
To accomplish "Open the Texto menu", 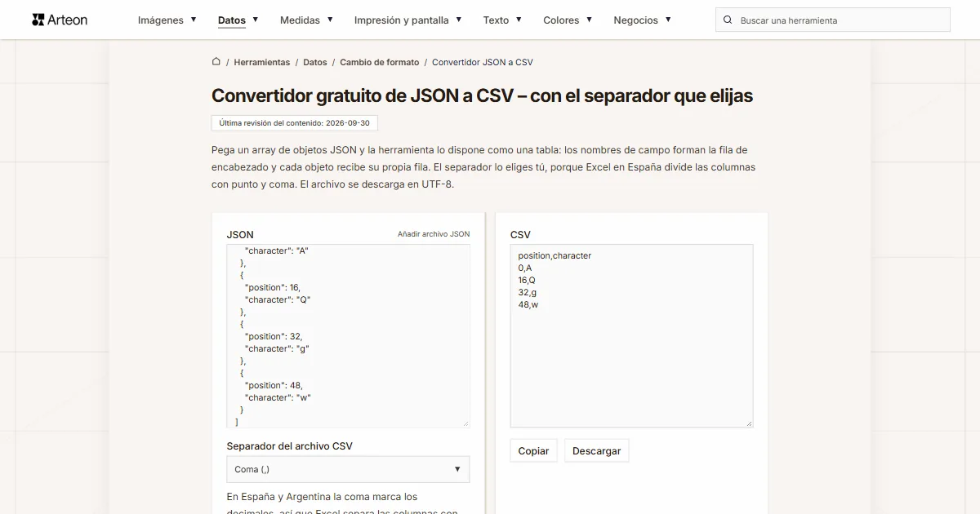I will pyautogui.click(x=496, y=20).
